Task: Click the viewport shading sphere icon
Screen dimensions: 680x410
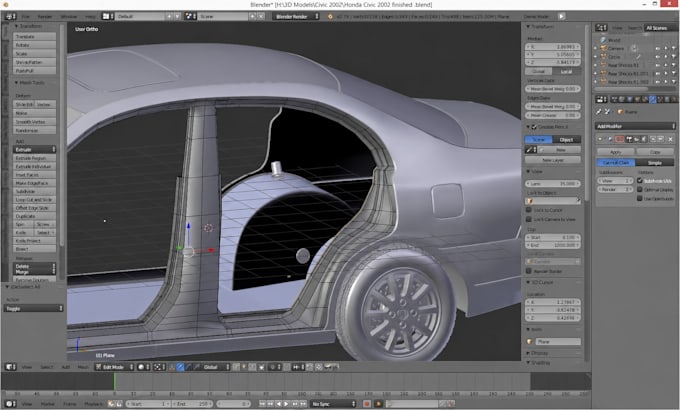Action: 141,367
